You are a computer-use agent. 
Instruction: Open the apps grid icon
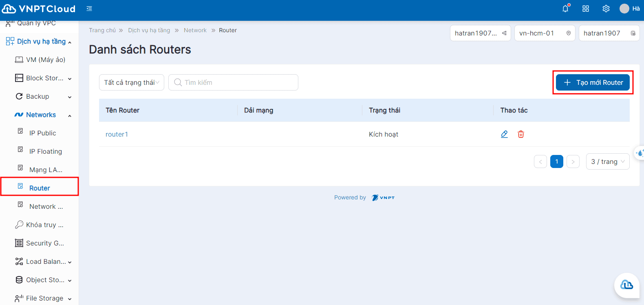coord(586,9)
